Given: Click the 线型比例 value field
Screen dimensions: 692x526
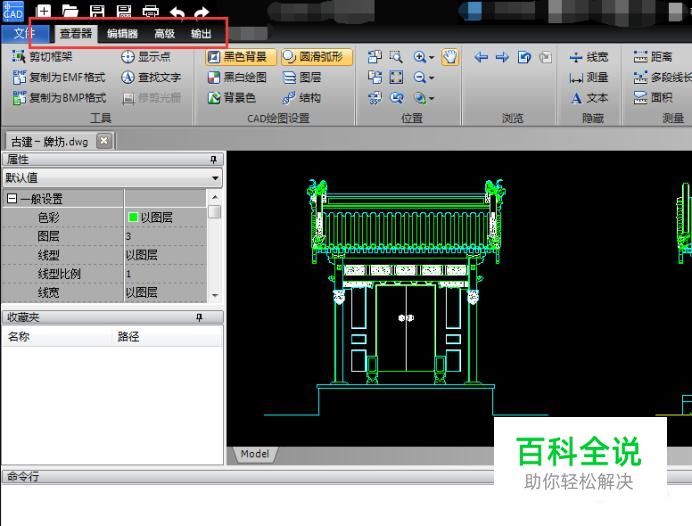Looking at the screenshot, I should (165, 274).
